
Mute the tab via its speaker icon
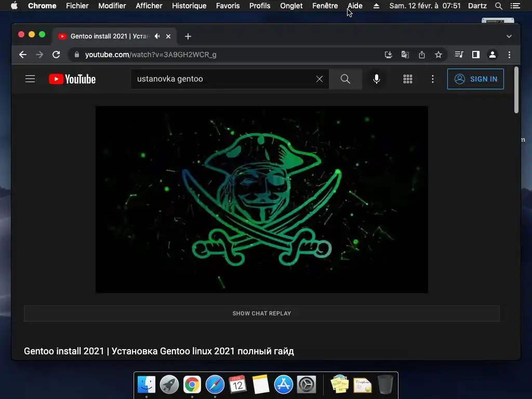tap(157, 36)
